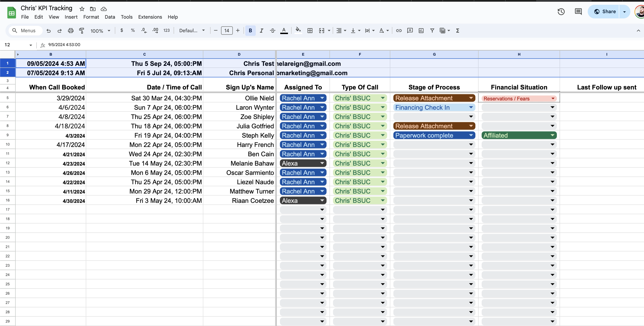
Task: Format as percent with the % icon
Action: (133, 30)
